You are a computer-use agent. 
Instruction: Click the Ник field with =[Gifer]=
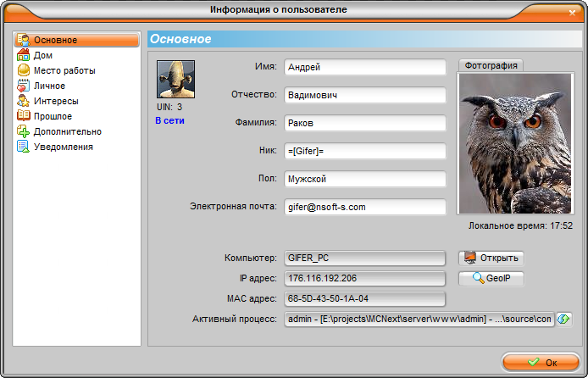pos(365,151)
